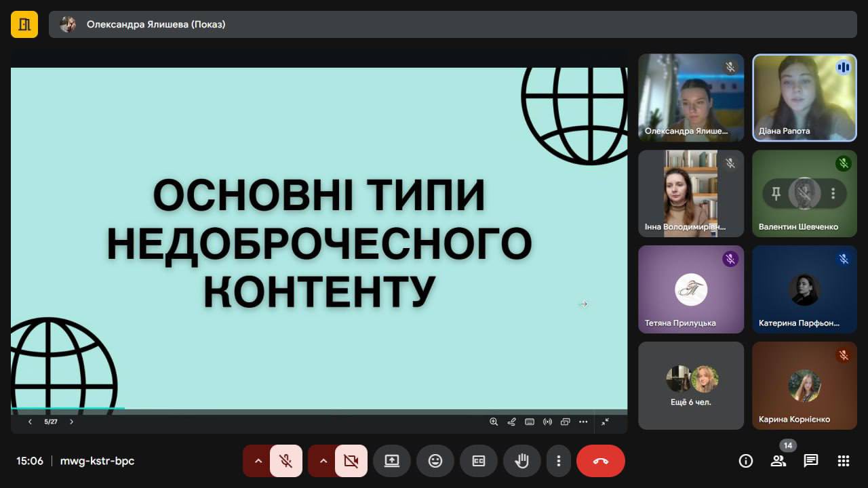Toggle closed captions on
This screenshot has height=488, width=868.
click(x=478, y=461)
